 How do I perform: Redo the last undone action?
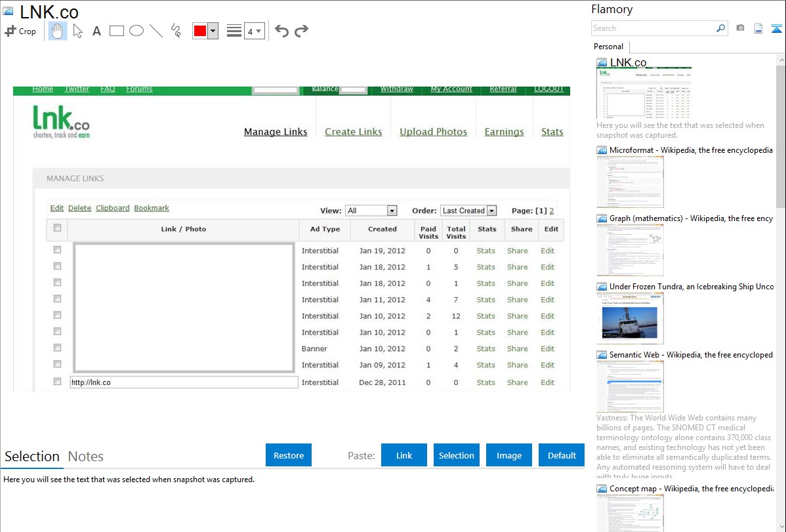pos(302,31)
